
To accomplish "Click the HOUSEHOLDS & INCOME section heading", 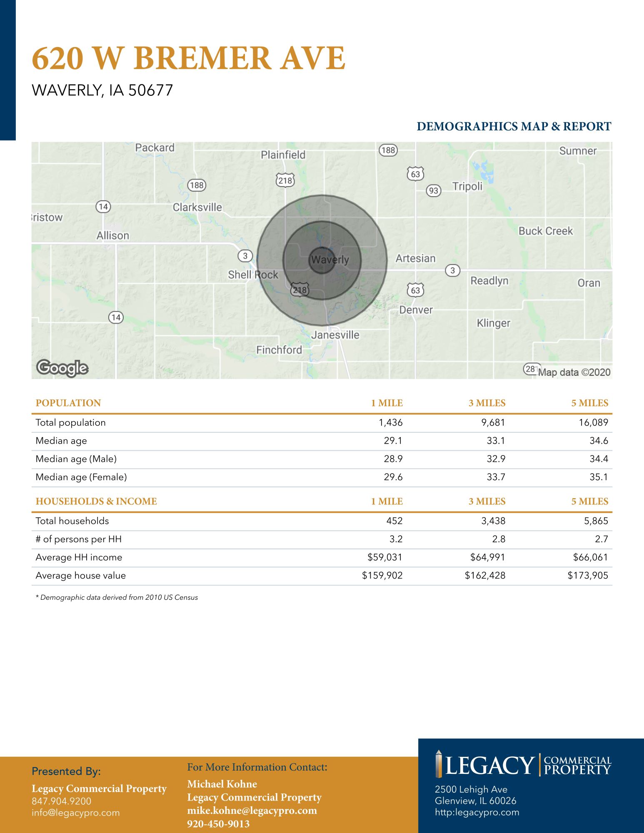I will [x=96, y=501].
